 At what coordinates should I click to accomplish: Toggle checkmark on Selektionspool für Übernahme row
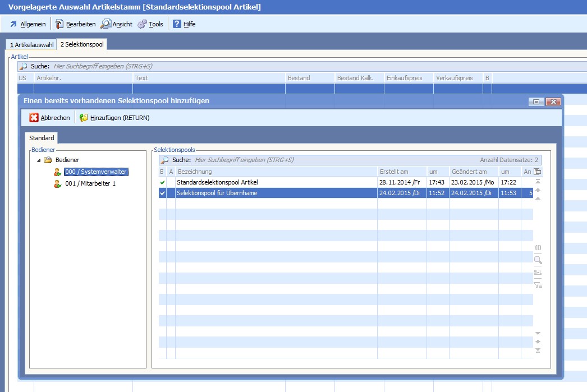tap(162, 193)
